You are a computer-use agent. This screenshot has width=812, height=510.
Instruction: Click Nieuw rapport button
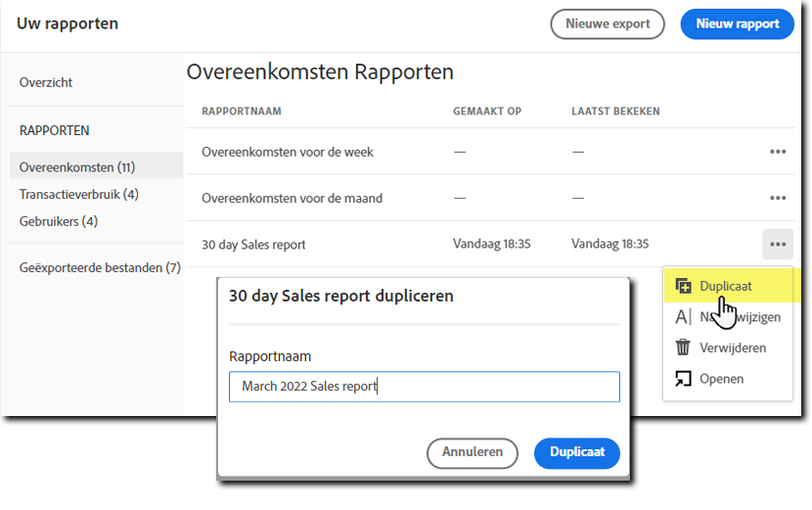tap(737, 23)
